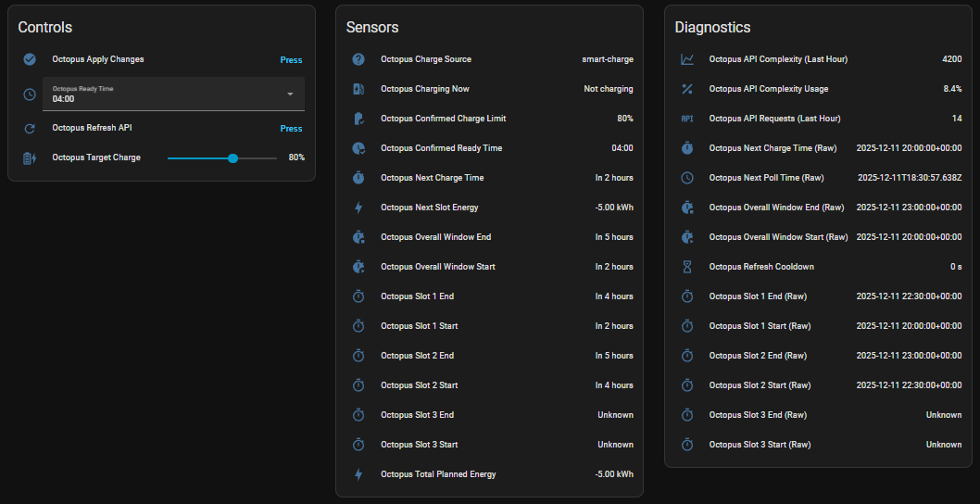Click the Controls card heading
Image resolution: width=980 pixels, height=504 pixels.
pyautogui.click(x=45, y=28)
